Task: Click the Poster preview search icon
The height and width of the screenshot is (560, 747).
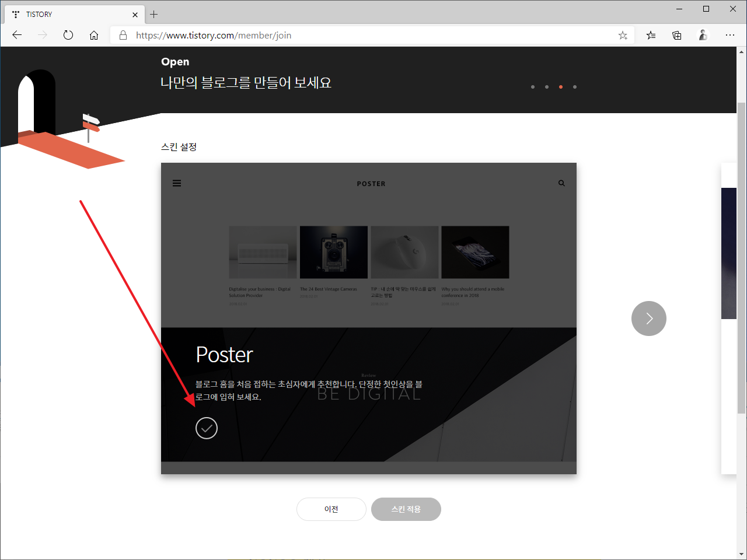Action: (561, 183)
